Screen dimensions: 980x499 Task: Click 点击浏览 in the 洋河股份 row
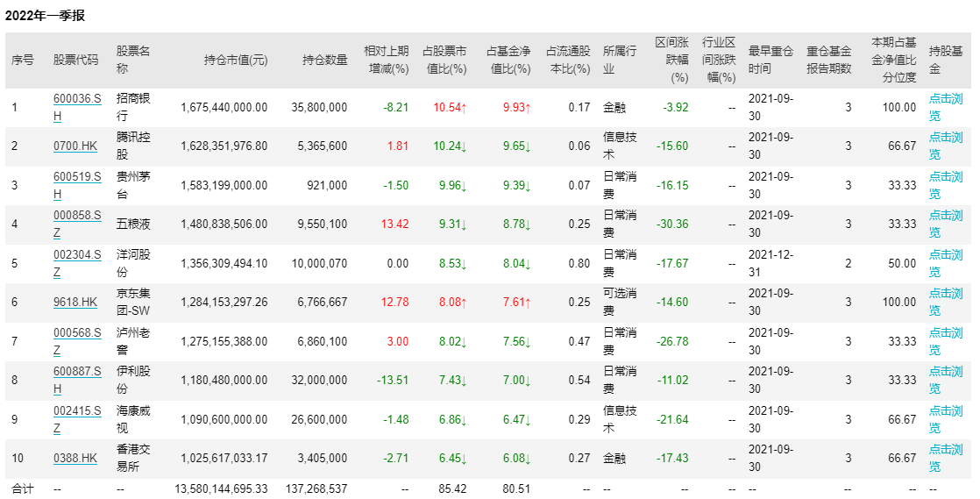coord(946,263)
